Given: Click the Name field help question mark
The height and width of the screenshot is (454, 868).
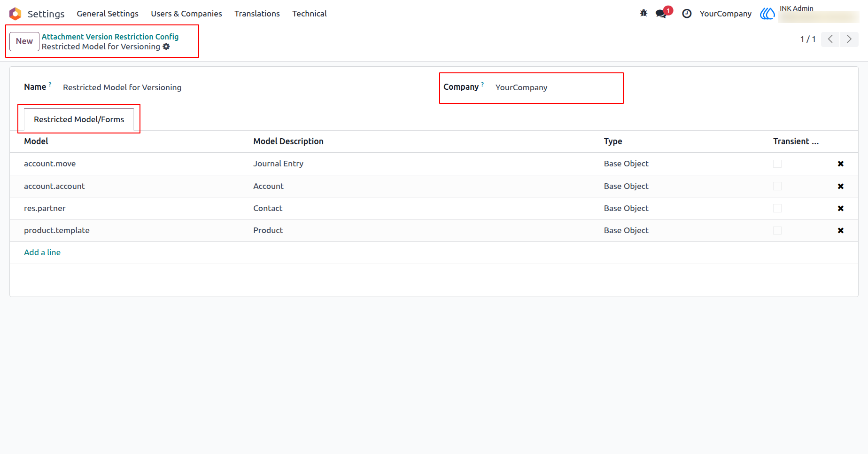Looking at the screenshot, I should (50, 85).
